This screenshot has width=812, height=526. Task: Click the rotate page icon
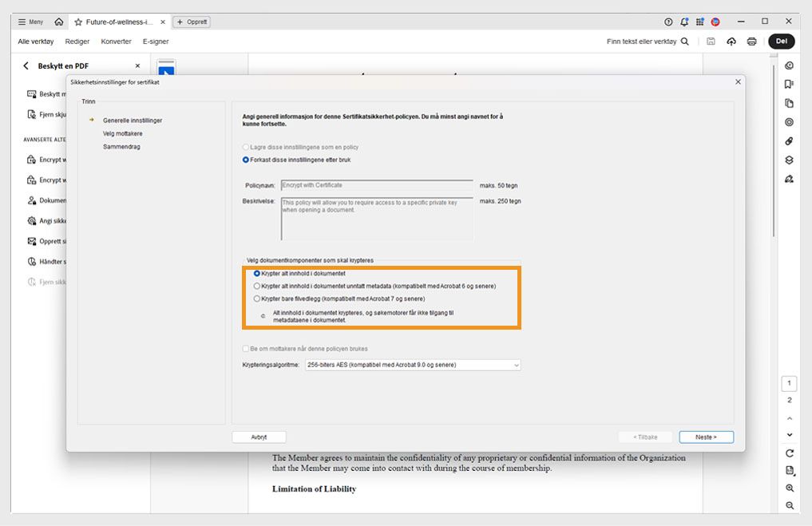point(789,453)
